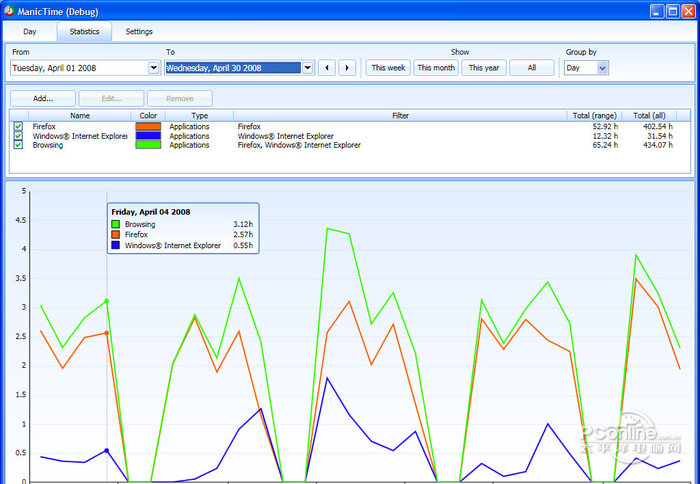Click the green Browsing legend icon in tooltip

(x=116, y=225)
